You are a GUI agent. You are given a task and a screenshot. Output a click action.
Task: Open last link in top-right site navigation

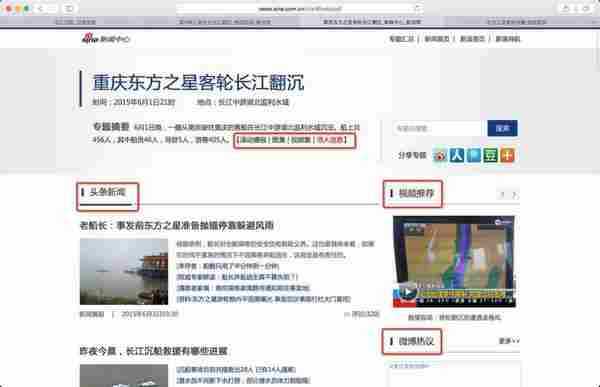(x=508, y=39)
